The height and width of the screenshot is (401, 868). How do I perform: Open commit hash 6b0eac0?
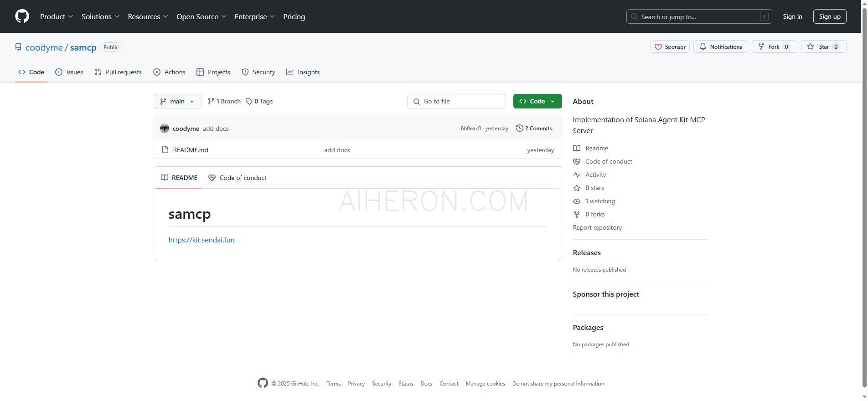(x=471, y=129)
